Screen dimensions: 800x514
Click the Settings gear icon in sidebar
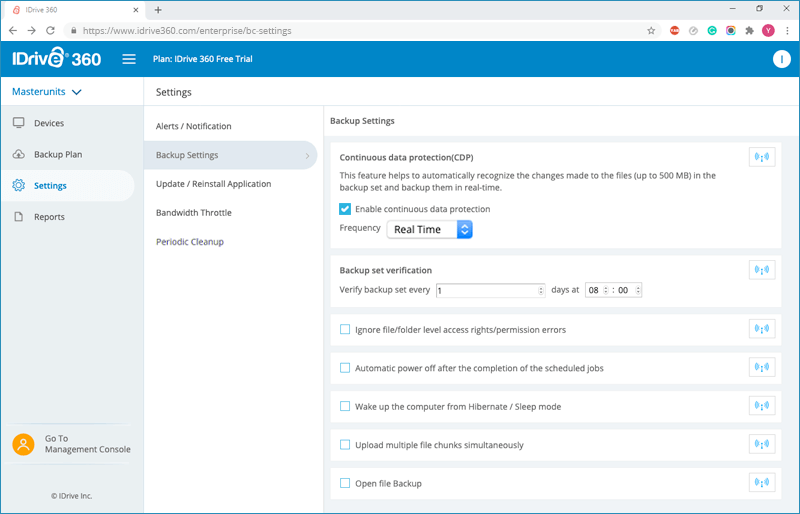click(19, 185)
